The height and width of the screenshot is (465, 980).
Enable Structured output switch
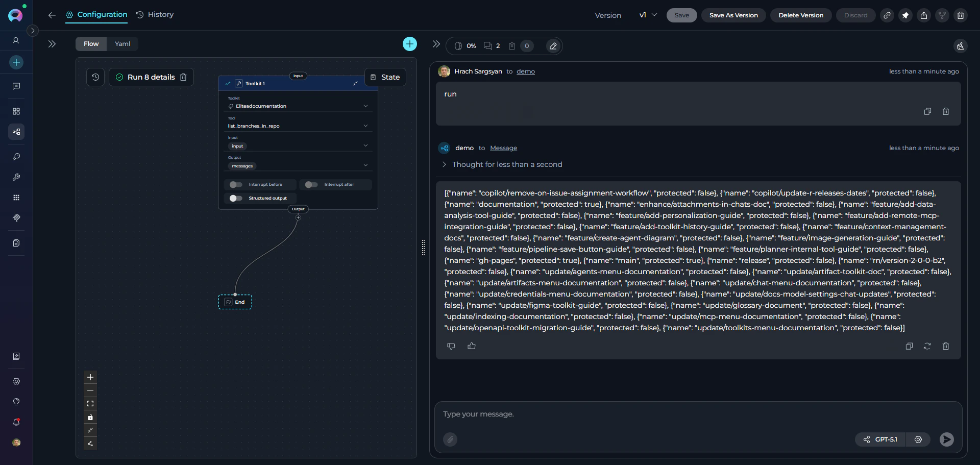236,198
